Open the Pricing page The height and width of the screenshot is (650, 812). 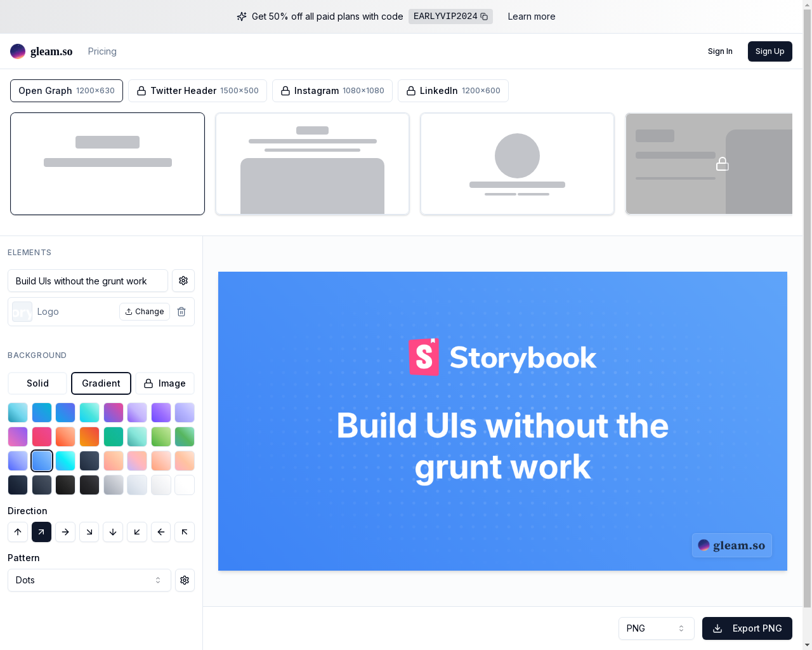pos(102,51)
